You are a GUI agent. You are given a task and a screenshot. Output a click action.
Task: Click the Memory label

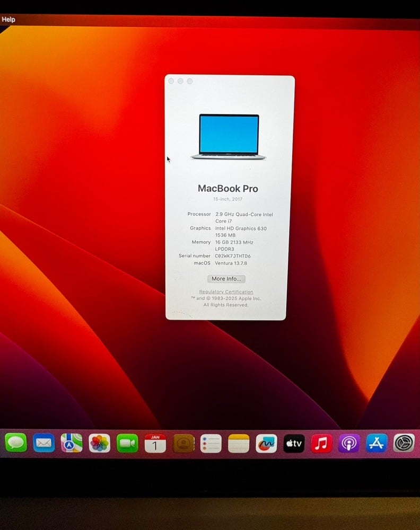tap(201, 242)
